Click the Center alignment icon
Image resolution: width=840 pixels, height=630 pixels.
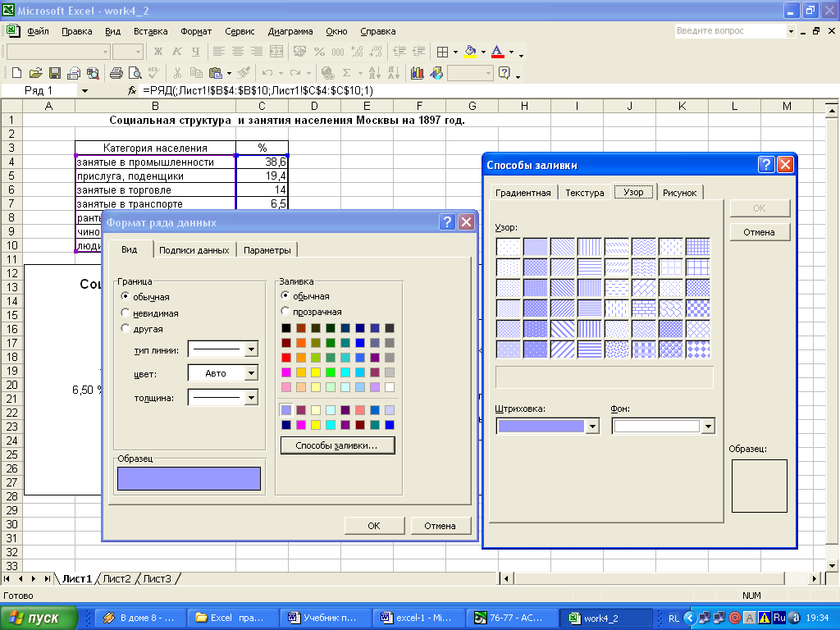[238, 52]
